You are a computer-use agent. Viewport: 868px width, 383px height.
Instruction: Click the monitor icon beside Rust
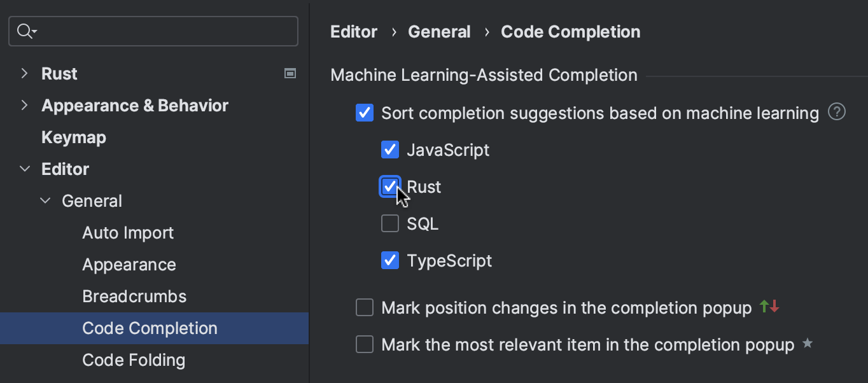(290, 73)
